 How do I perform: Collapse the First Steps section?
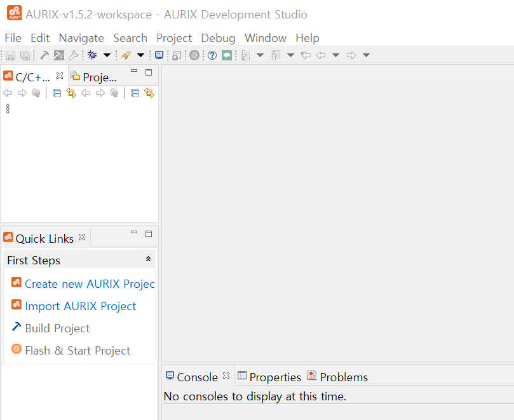click(x=148, y=259)
